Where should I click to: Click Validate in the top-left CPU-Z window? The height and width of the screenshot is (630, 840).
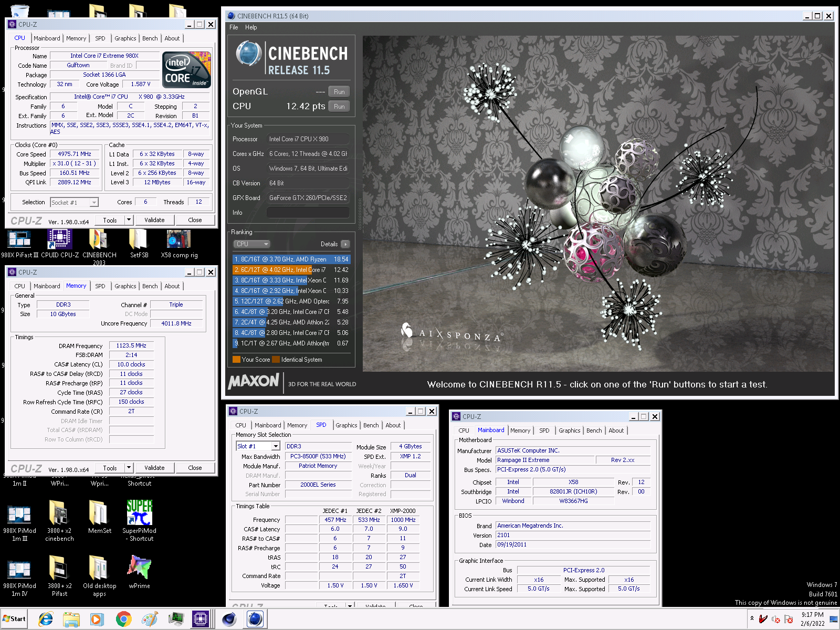154,220
